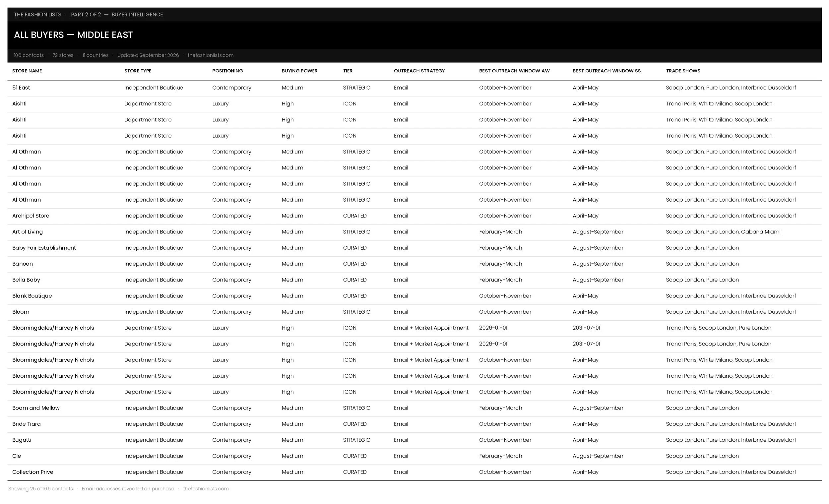Click the TIER column header
Image resolution: width=829 pixels, height=504 pixels.
click(348, 71)
